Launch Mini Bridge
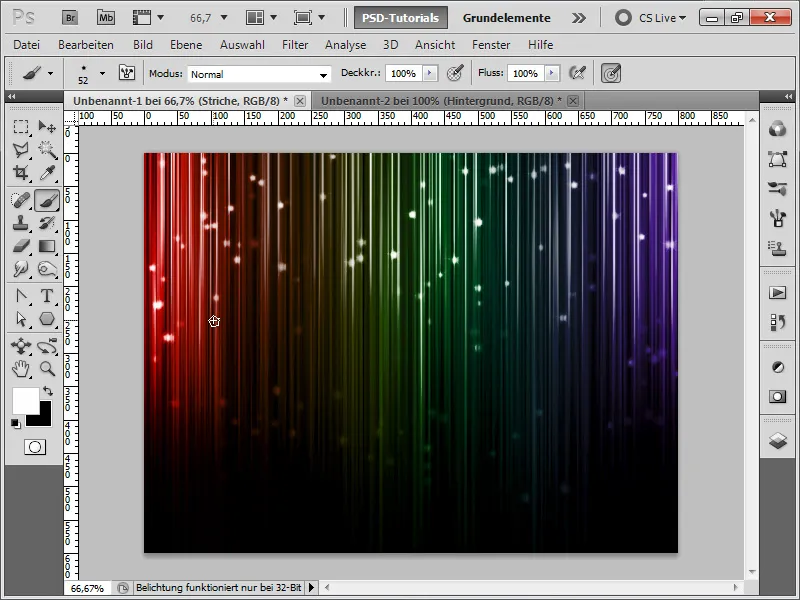800x600 pixels. click(106, 18)
